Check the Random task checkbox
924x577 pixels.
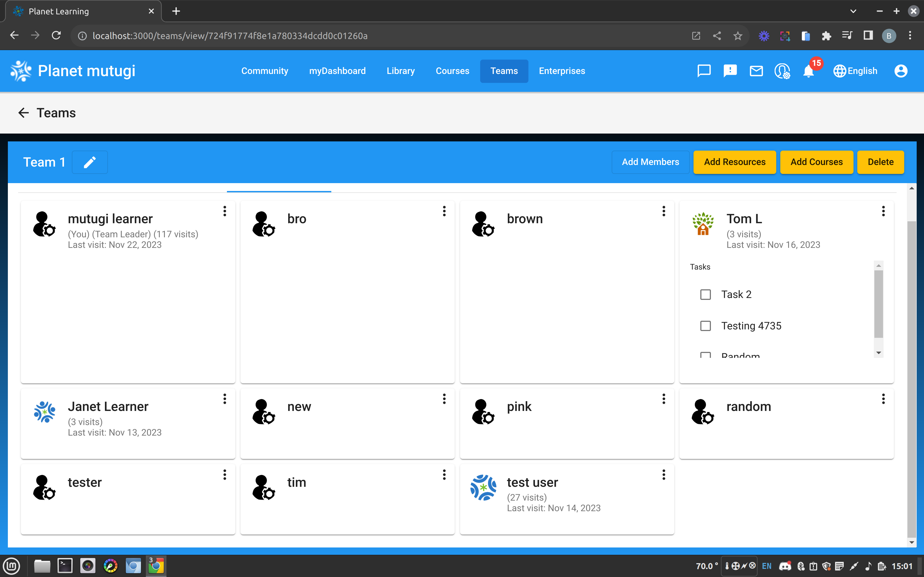(x=705, y=356)
